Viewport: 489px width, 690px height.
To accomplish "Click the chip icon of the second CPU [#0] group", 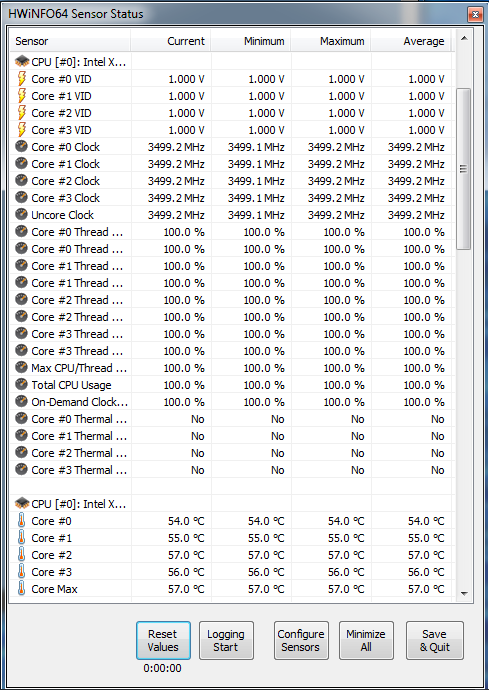I will pos(22,504).
